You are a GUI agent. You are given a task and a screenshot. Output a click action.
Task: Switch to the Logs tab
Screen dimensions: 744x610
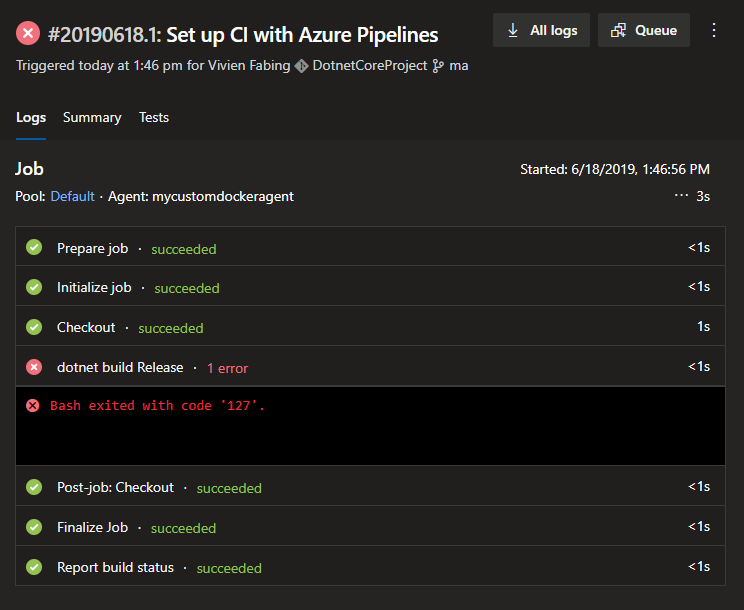click(31, 117)
